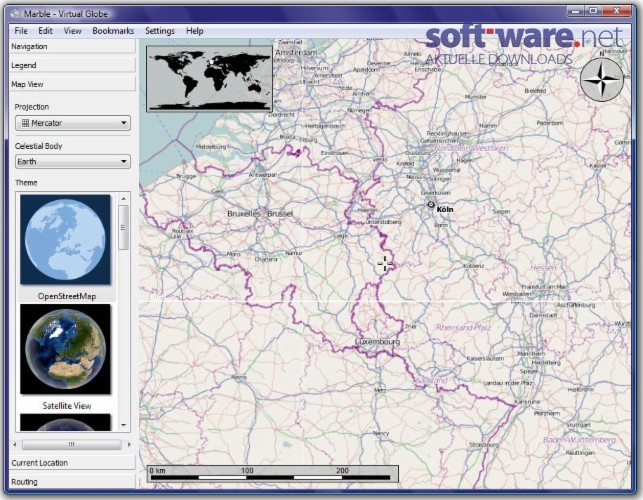Image resolution: width=643 pixels, height=500 pixels.
Task: Minimize the Marble window
Action: coord(576,11)
